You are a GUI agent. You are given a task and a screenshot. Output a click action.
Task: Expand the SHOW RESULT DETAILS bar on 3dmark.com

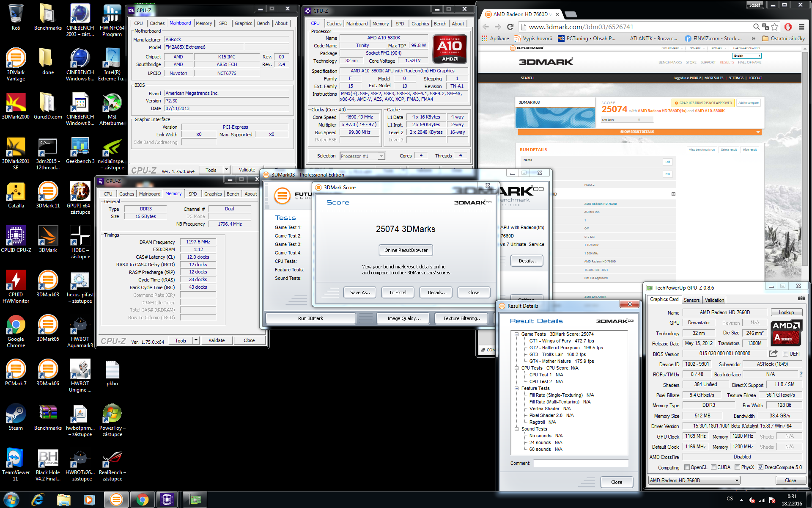point(639,132)
